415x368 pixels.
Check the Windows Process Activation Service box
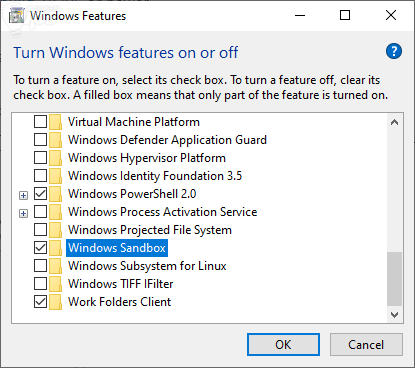[x=40, y=212]
